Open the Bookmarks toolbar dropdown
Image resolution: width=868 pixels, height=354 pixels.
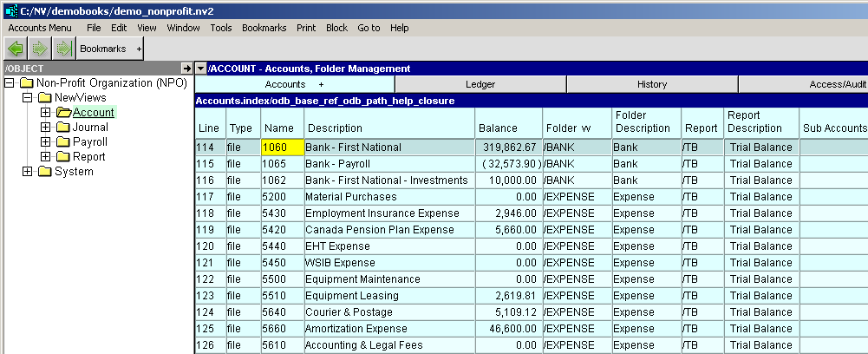139,49
